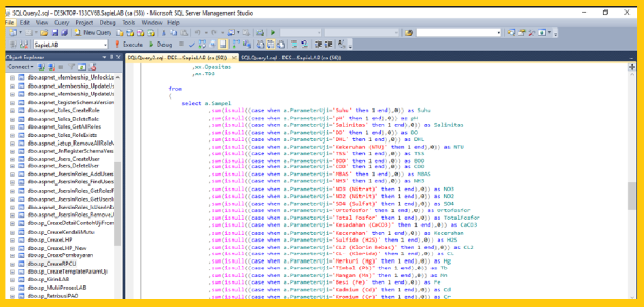Start the Debug command in the toolbar
644x307 pixels.
tap(160, 44)
